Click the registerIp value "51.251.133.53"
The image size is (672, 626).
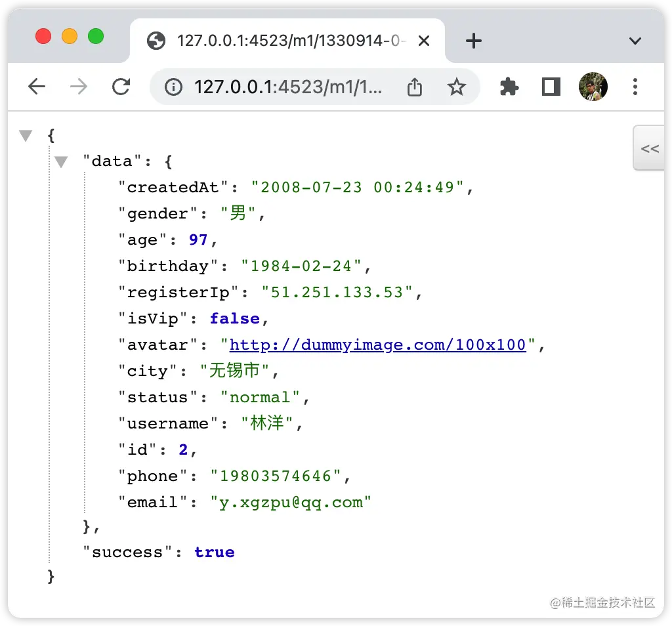(337, 292)
